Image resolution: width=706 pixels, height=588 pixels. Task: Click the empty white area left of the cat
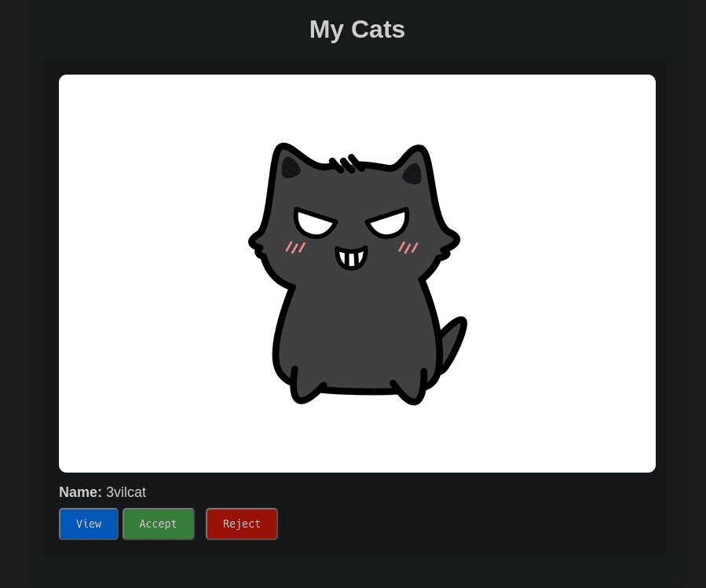(149, 275)
